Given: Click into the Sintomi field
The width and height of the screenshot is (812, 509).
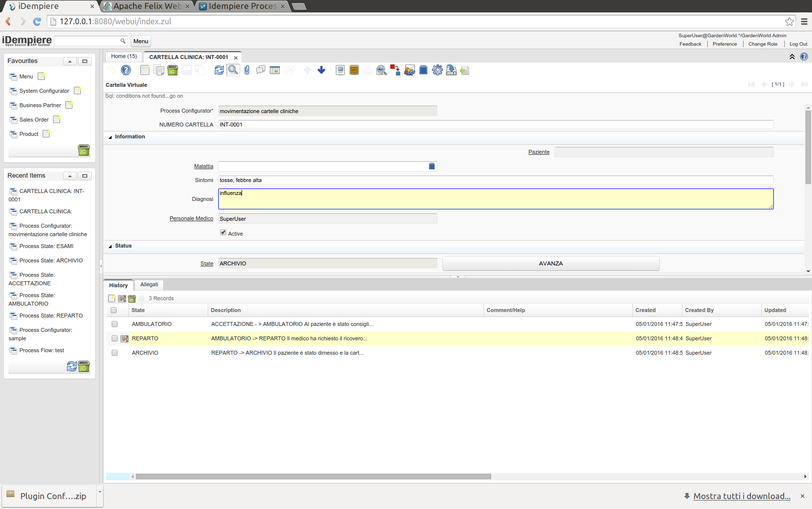Looking at the screenshot, I should point(496,180).
